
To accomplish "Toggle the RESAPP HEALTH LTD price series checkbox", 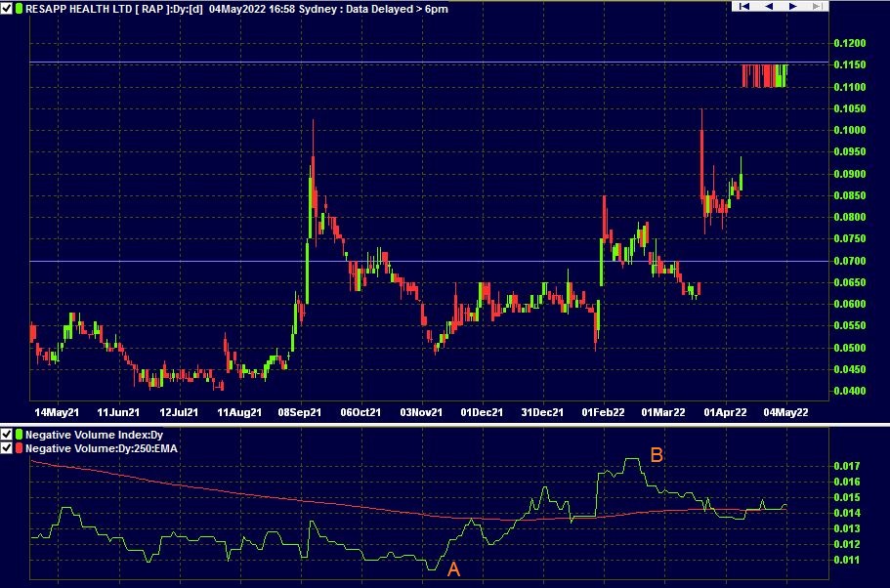I will [6, 9].
